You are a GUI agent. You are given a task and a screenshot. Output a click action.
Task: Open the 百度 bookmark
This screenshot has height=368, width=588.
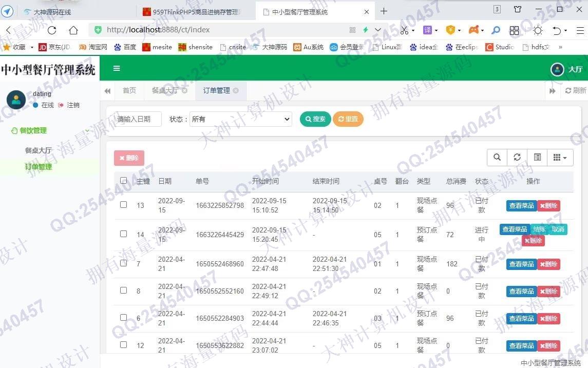pyautogui.click(x=125, y=47)
